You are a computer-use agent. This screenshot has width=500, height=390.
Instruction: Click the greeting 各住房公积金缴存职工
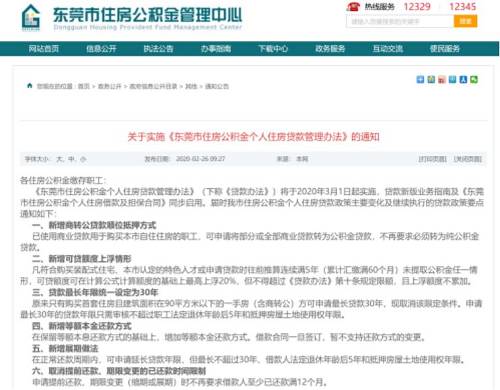coord(63,180)
